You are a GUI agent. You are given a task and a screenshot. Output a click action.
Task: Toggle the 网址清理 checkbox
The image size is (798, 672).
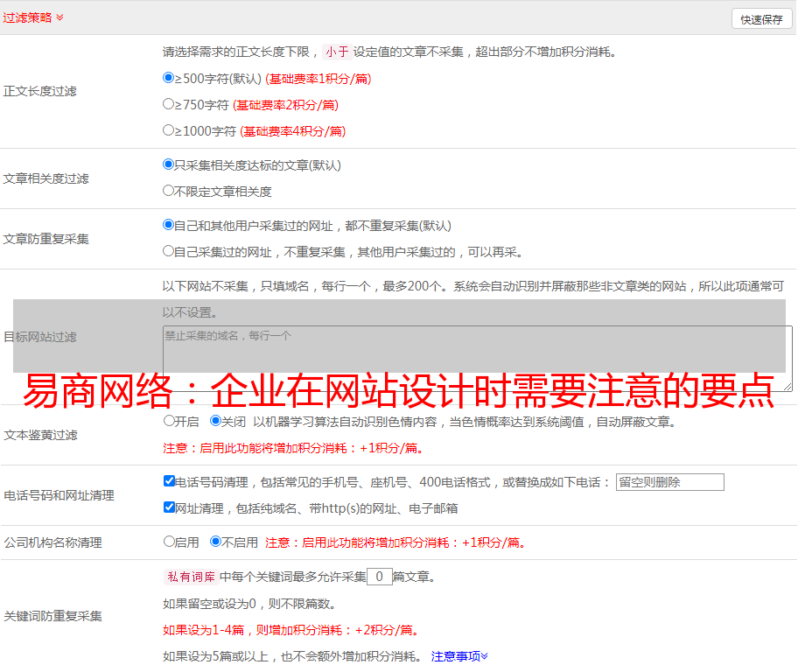tap(169, 507)
